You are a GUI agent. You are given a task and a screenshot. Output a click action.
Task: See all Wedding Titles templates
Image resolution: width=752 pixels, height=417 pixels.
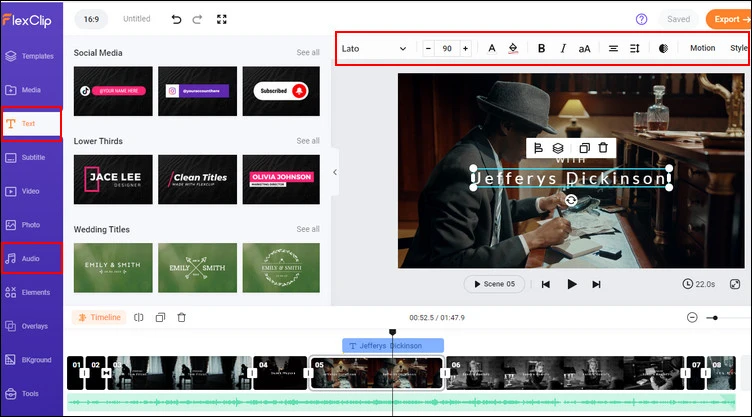308,229
